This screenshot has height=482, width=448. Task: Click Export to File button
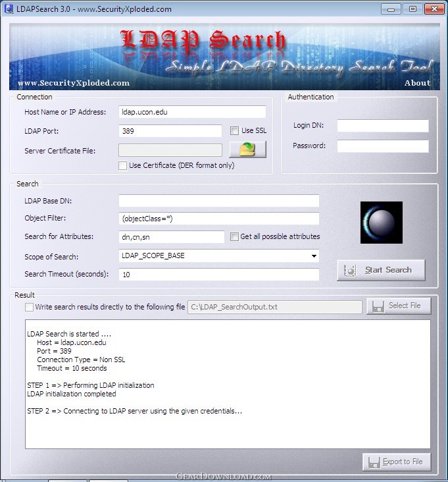coord(397,462)
